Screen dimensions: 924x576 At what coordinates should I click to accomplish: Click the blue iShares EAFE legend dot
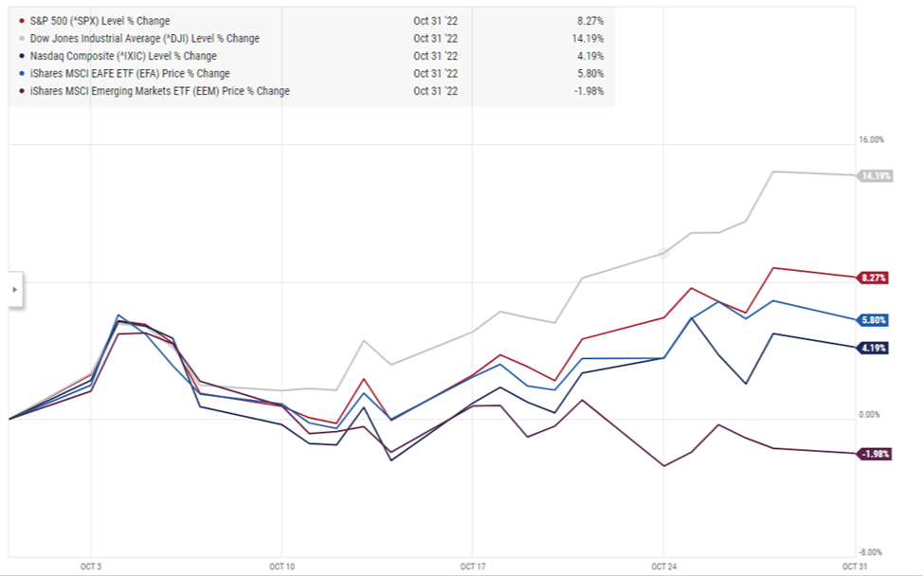point(22,74)
